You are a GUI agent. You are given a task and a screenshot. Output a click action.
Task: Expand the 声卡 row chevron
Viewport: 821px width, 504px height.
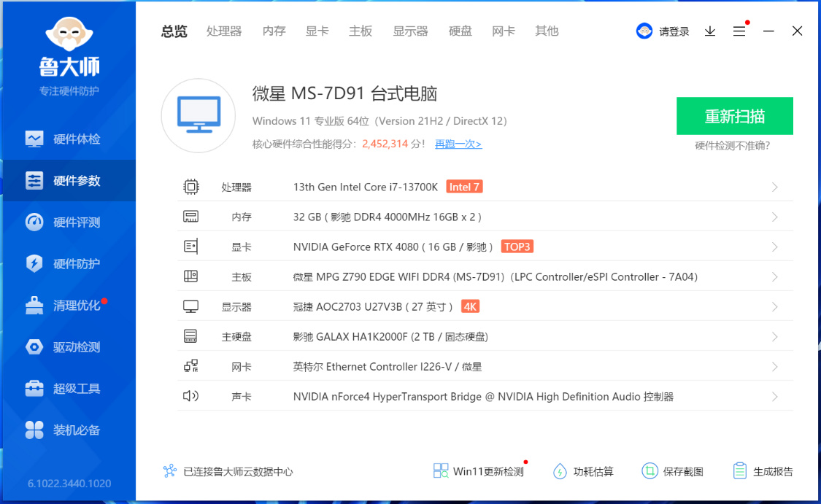[775, 397]
